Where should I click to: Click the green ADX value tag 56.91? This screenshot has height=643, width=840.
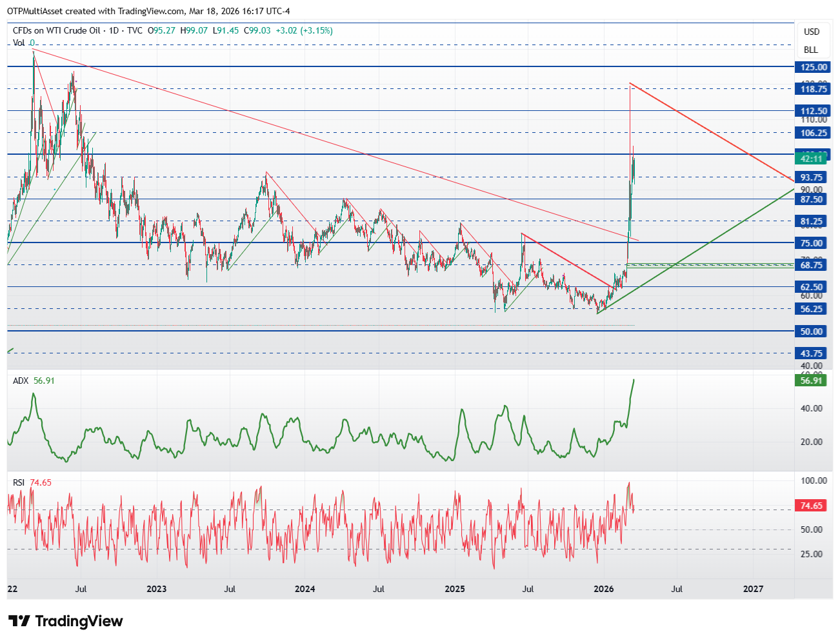[x=812, y=381]
